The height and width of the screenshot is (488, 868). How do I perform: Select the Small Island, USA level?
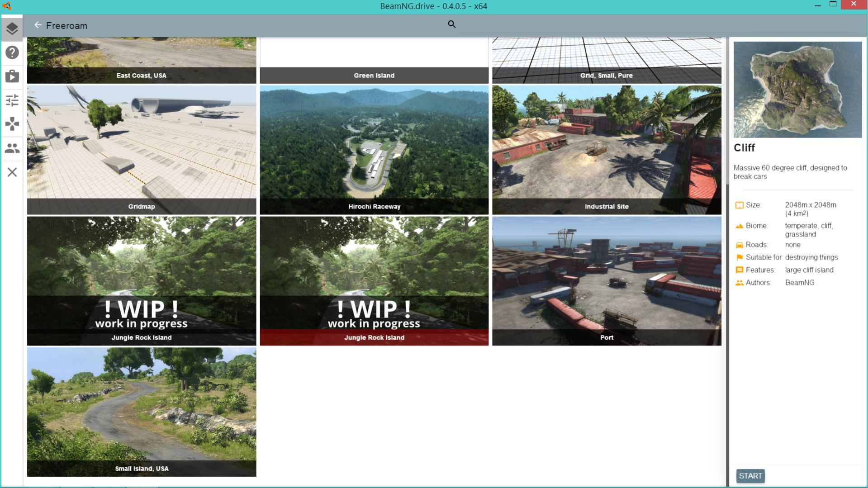142,412
